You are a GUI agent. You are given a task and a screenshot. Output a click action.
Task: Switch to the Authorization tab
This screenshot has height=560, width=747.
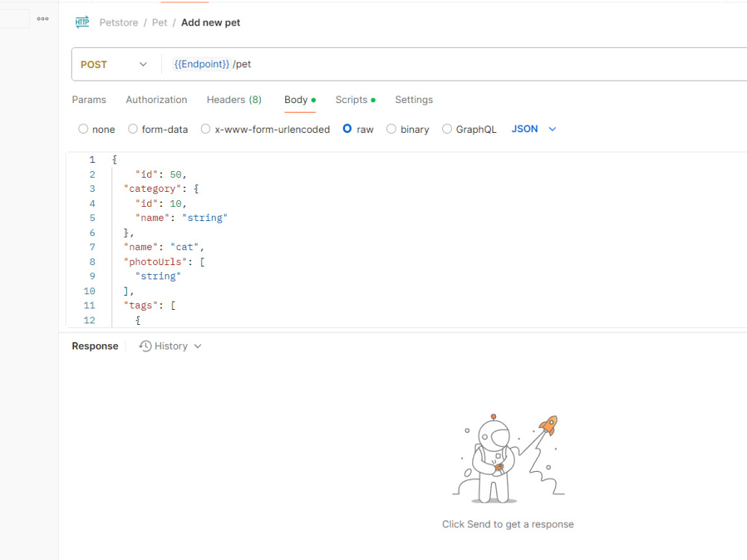click(156, 99)
